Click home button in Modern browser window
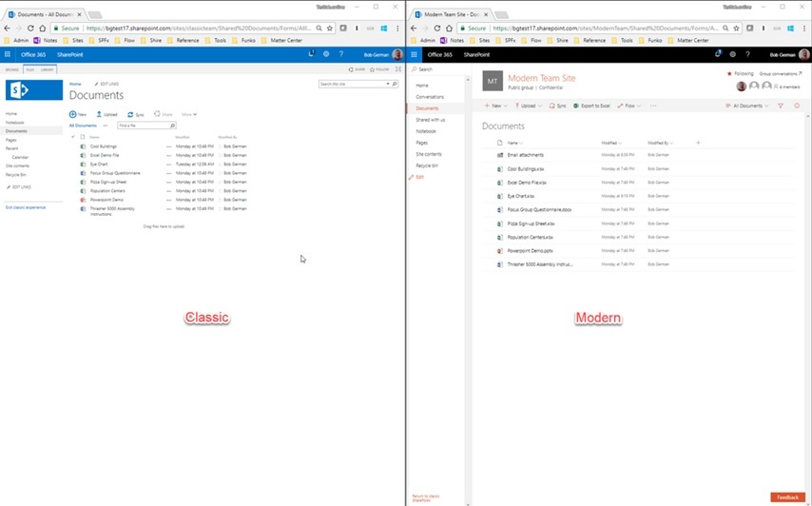This screenshot has height=506, width=812. (x=449, y=29)
